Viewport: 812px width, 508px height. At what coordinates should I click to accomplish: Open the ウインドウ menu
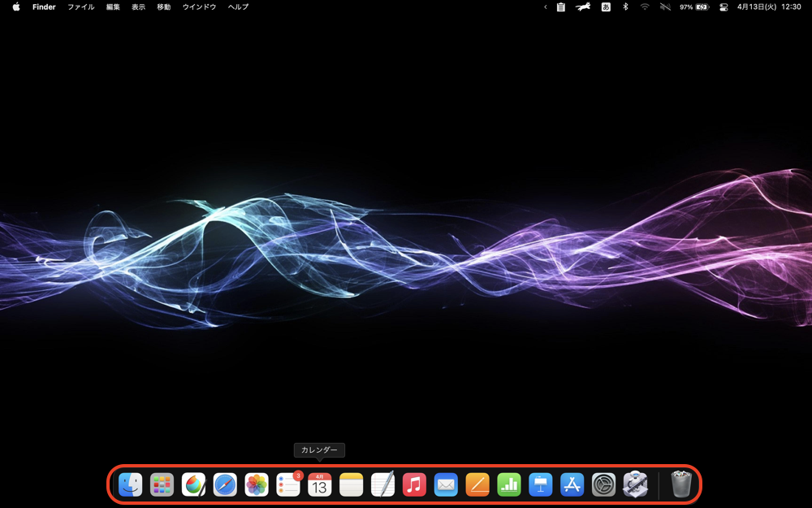click(198, 7)
